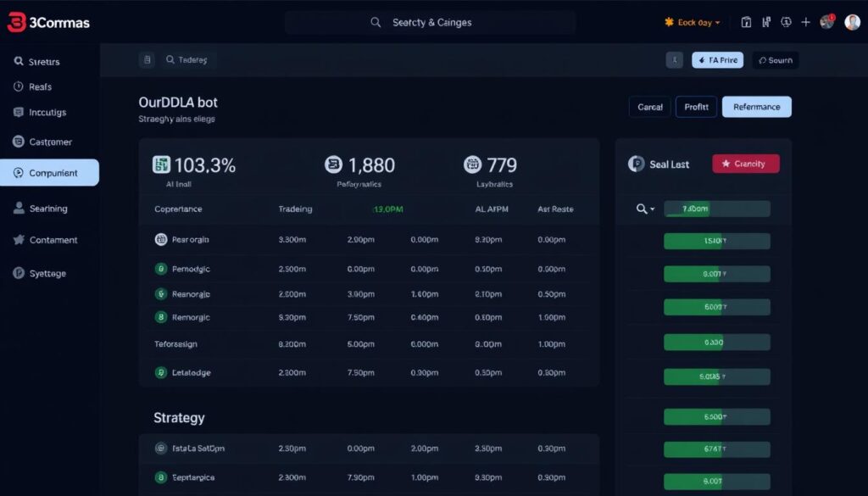The height and width of the screenshot is (496, 868).
Task: Click the plus icon in top bar
Action: (x=805, y=22)
